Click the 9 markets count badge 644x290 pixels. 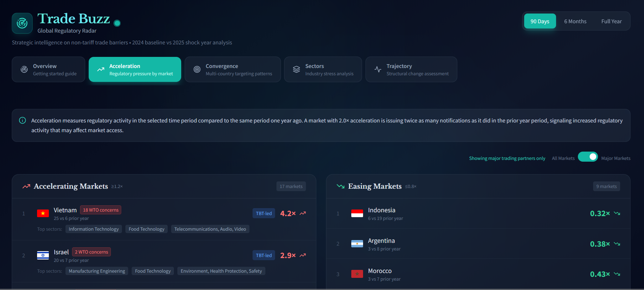click(x=607, y=186)
